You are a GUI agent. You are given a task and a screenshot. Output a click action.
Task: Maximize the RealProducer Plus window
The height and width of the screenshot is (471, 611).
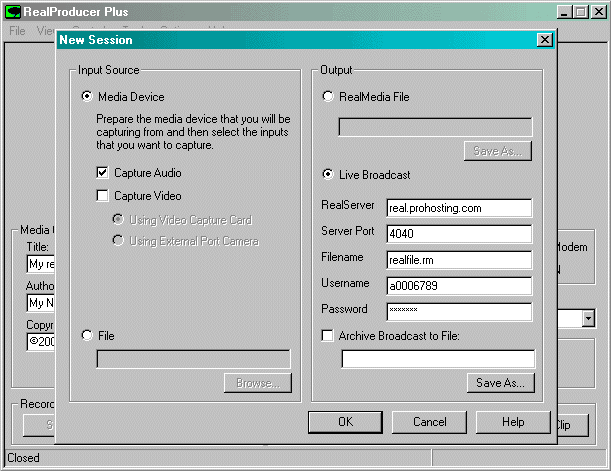pyautogui.click(x=581, y=12)
